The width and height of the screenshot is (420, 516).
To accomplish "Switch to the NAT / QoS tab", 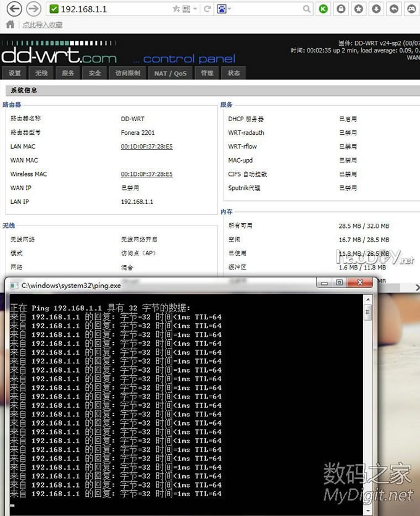I will (x=170, y=73).
